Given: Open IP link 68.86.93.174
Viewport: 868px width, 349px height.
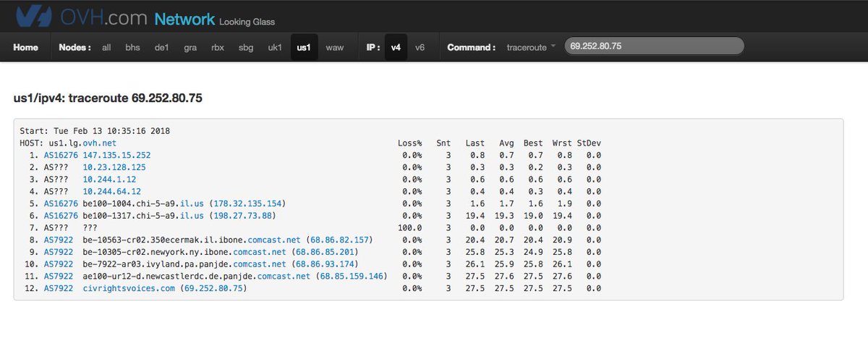Looking at the screenshot, I should [x=325, y=263].
